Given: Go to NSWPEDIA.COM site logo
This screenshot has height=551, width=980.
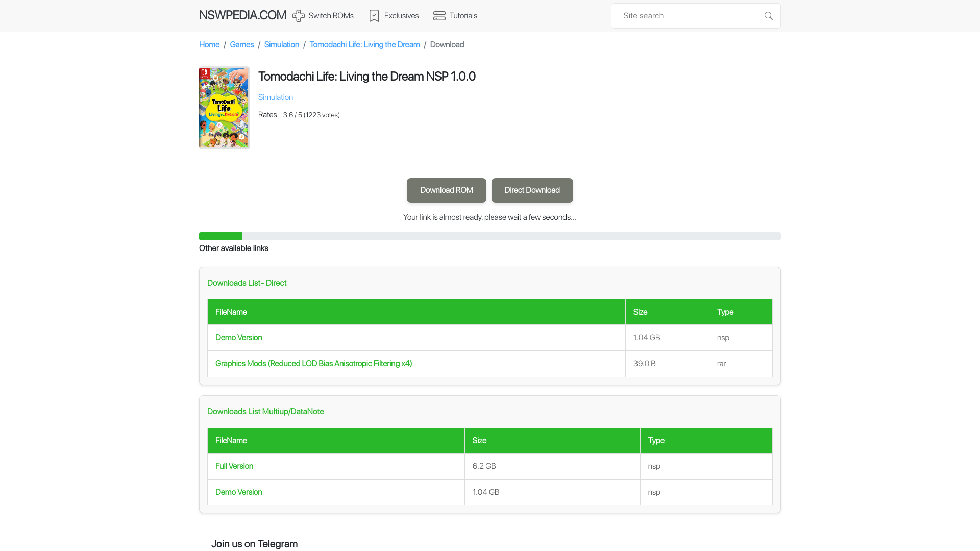Looking at the screenshot, I should point(242,15).
